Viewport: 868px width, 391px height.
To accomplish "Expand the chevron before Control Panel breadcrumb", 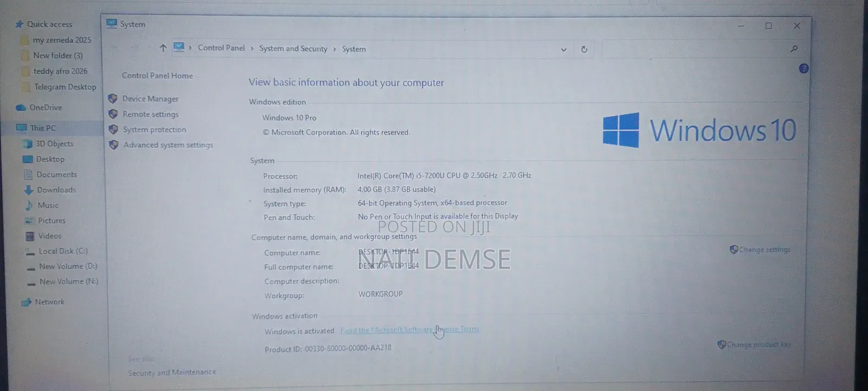I will [190, 48].
